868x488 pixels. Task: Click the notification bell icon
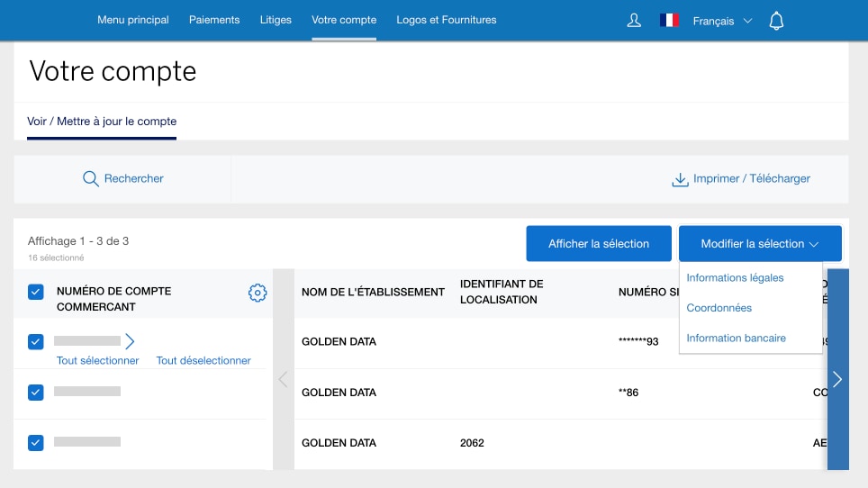(x=776, y=21)
